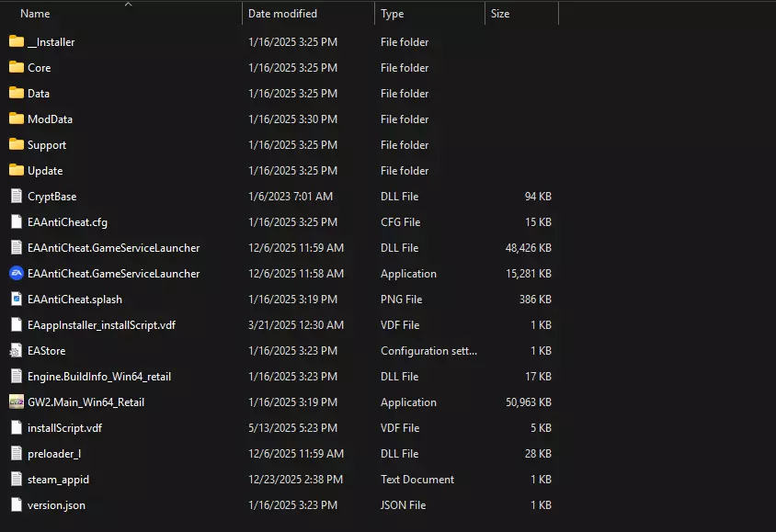Sort files by the Size column

point(500,14)
